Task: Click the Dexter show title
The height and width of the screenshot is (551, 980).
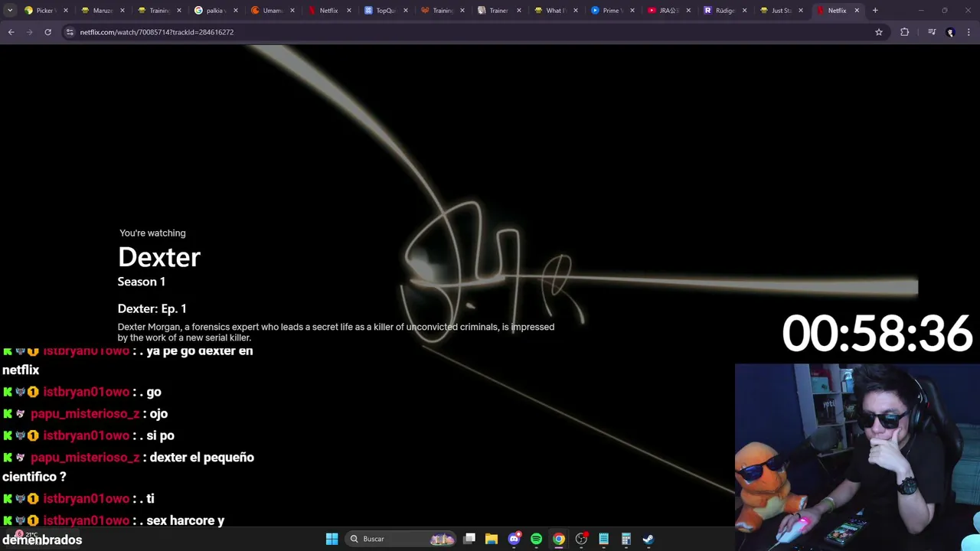Action: pos(159,258)
